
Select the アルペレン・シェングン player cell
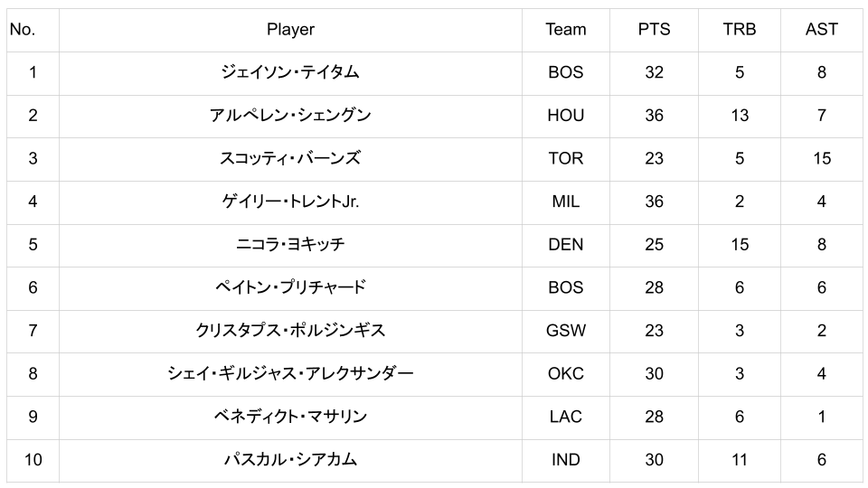point(290,116)
